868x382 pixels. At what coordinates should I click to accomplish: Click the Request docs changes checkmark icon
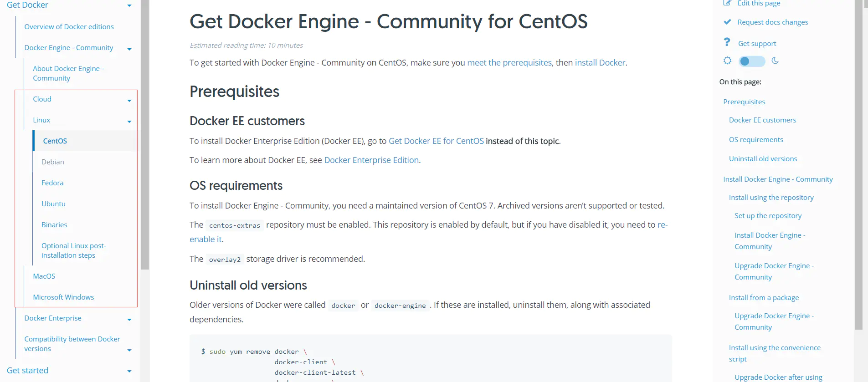(727, 22)
